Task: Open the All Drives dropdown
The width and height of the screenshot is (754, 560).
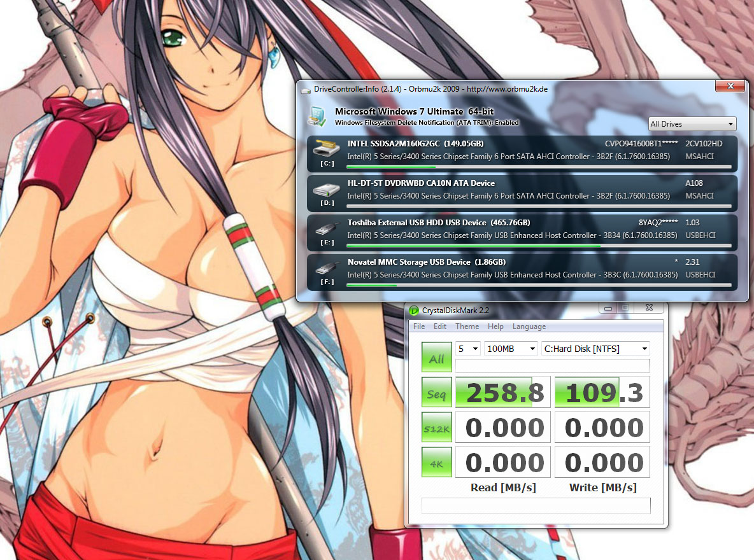Action: coord(692,124)
